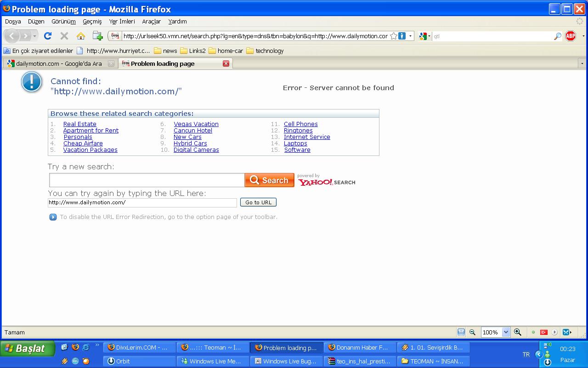This screenshot has width=588, height=368.
Task: Open the news bookmarks folder
Action: 165,51
